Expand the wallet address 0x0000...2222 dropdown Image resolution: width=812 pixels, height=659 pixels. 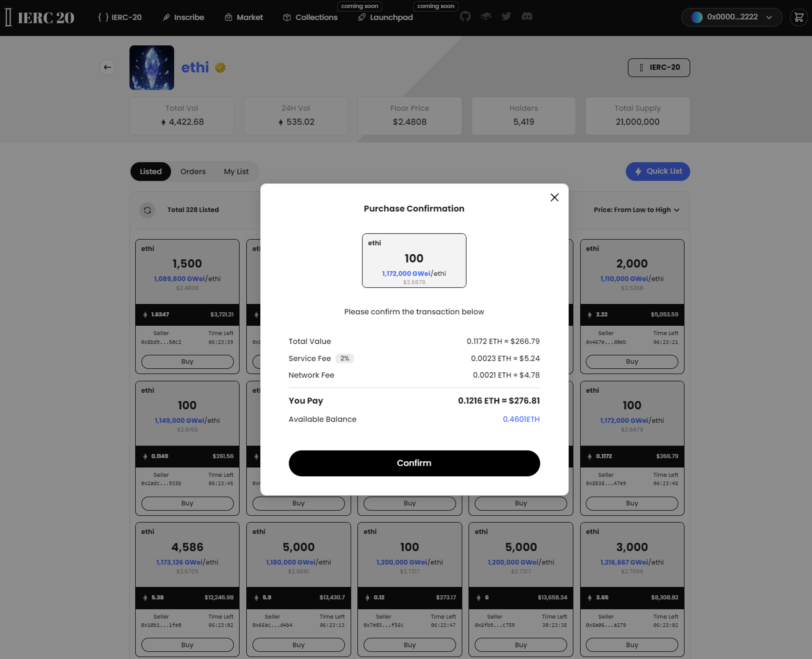(x=731, y=17)
